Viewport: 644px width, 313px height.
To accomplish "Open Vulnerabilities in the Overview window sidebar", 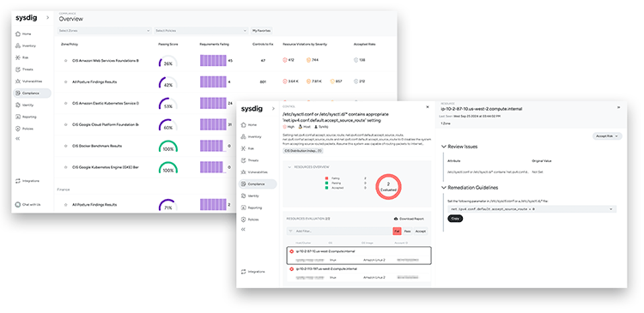I will [x=28, y=81].
